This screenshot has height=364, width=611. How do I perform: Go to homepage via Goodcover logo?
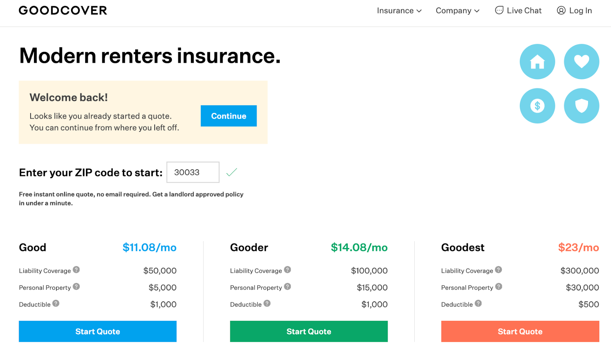coord(63,11)
